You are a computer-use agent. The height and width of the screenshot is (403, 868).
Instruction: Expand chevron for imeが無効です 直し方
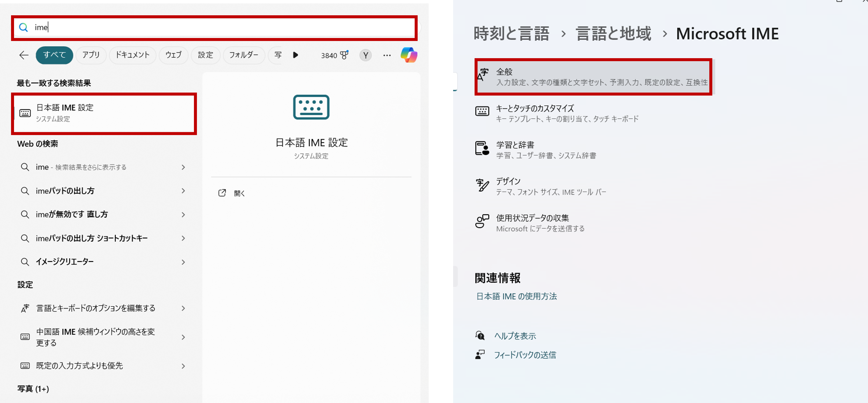pyautogui.click(x=183, y=214)
